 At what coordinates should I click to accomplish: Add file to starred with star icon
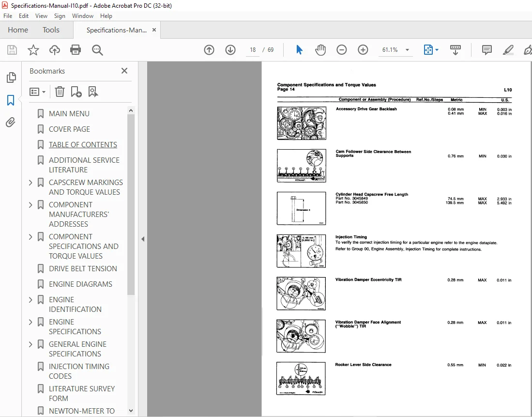[x=33, y=50]
